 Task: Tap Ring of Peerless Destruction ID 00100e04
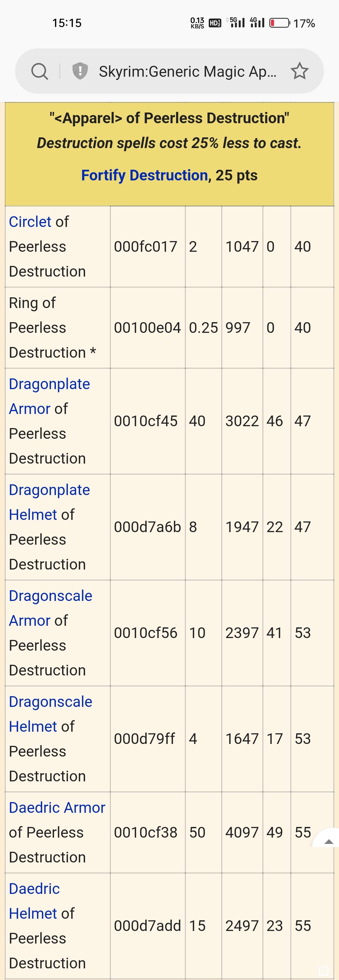coord(148,328)
